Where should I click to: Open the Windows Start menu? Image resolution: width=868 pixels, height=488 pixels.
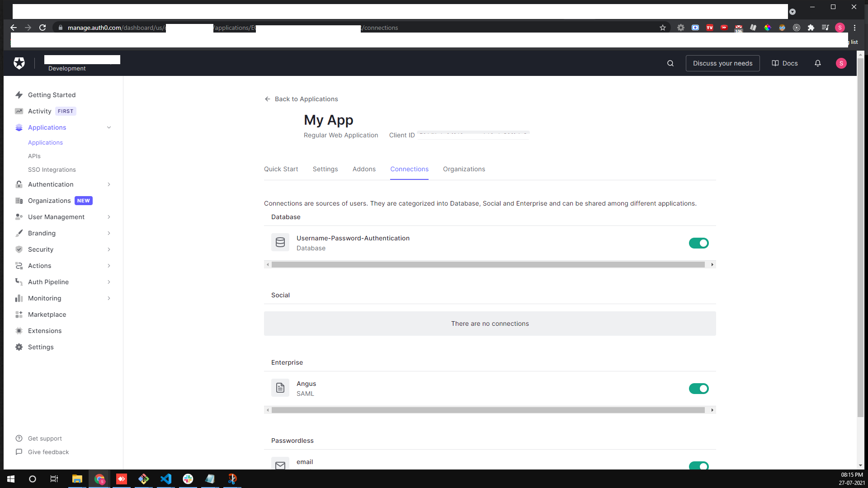[x=11, y=479]
